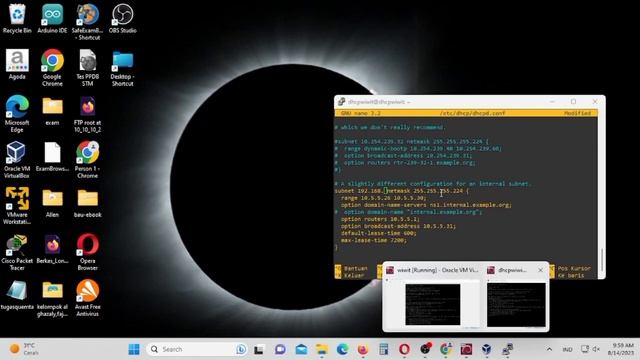This screenshot has width=640, height=360.
Task: Open Google Chrome desktop shortcut
Action: (x=52, y=68)
